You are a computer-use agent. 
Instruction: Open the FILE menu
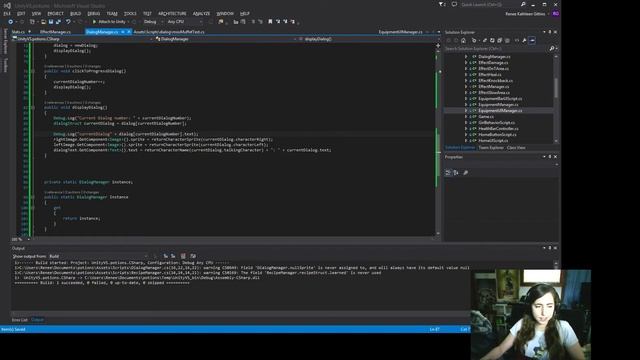[7, 13]
